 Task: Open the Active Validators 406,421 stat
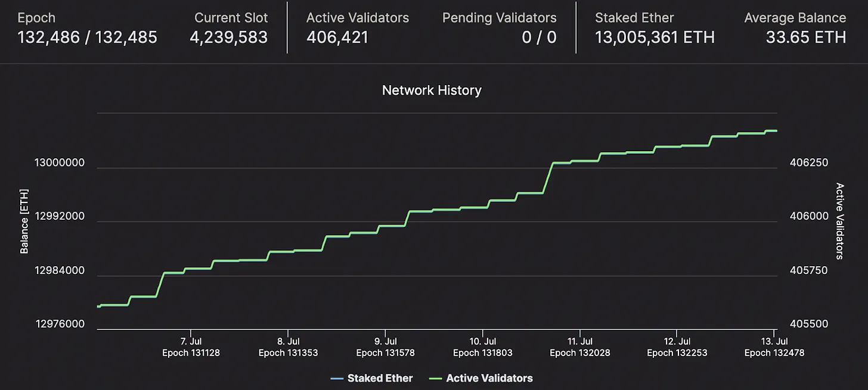click(x=358, y=28)
